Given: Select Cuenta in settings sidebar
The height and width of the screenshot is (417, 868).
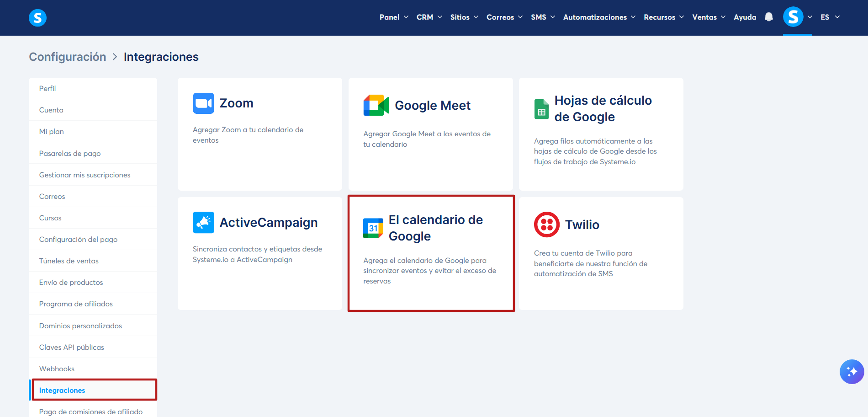Looking at the screenshot, I should click(93, 110).
